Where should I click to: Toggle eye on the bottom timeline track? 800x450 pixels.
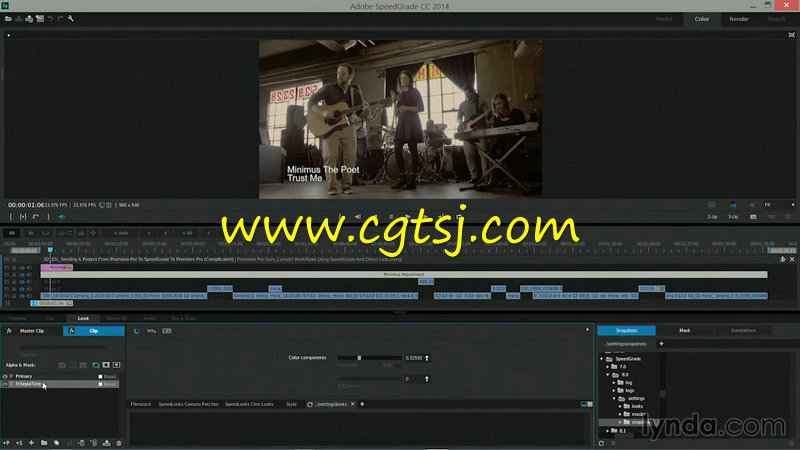22,296
